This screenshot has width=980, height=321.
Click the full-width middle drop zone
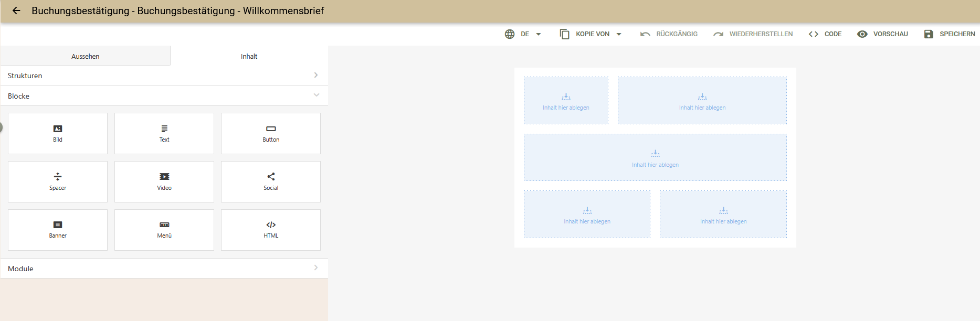pos(655,157)
